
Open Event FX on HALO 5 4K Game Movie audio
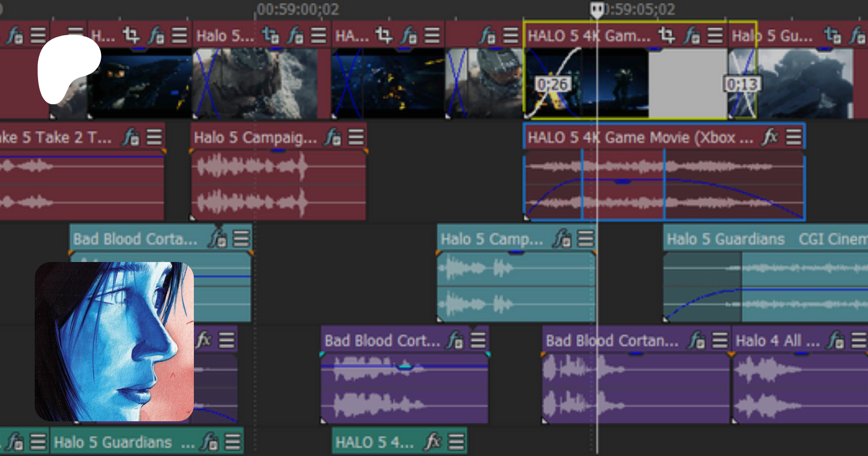tap(770, 138)
